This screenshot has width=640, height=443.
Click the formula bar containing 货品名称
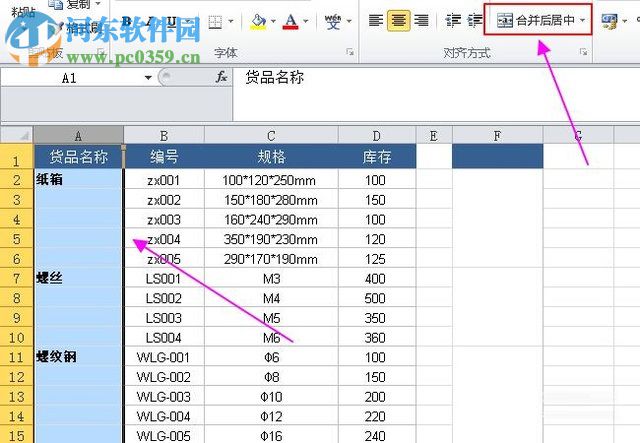point(436,94)
